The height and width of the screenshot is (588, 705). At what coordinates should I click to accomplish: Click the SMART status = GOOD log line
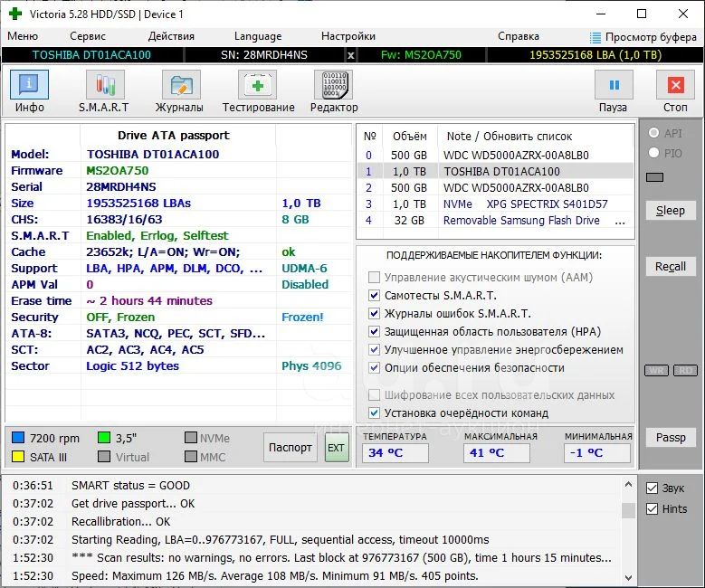click(131, 486)
